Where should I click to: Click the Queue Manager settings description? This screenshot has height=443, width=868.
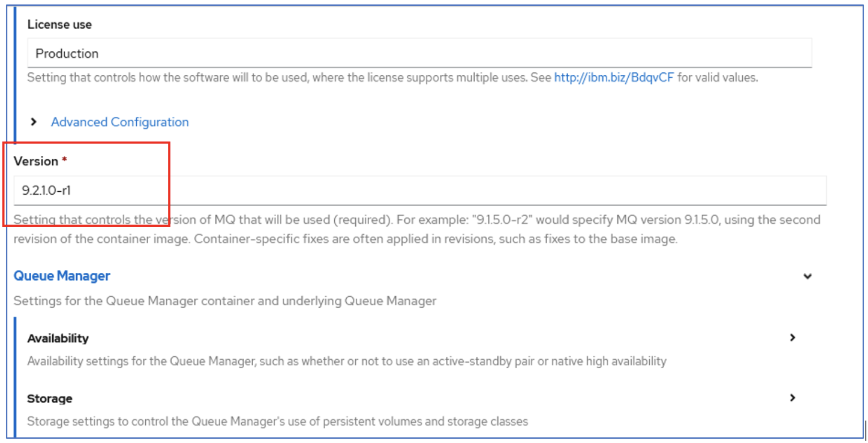pos(225,301)
